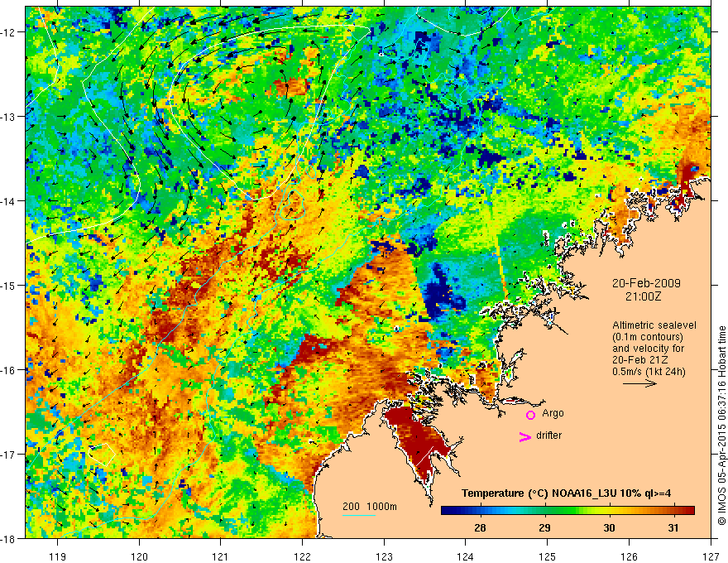This screenshot has height=563, width=728.
Task: Click the cyan bathymetry contour legend line
Action: [x=359, y=515]
